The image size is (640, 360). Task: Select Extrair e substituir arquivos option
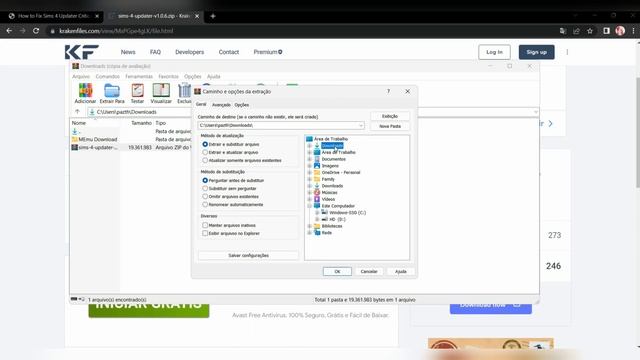[x=205, y=144]
